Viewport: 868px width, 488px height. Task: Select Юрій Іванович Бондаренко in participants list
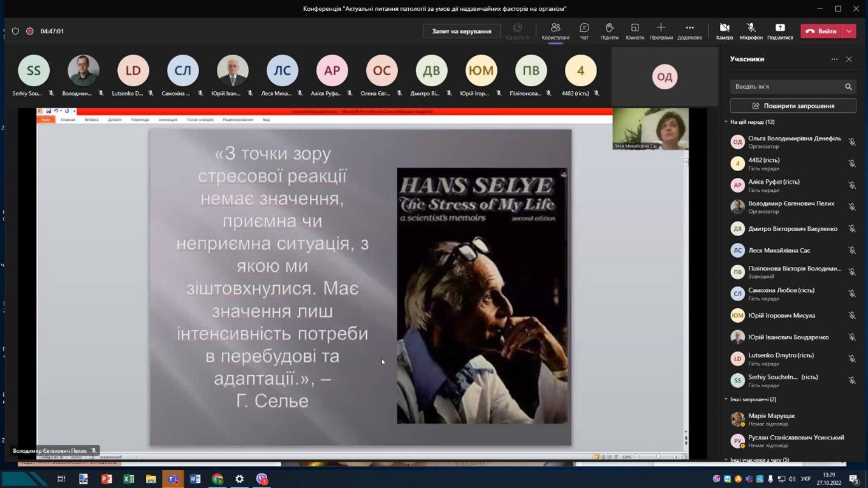pyautogui.click(x=788, y=337)
